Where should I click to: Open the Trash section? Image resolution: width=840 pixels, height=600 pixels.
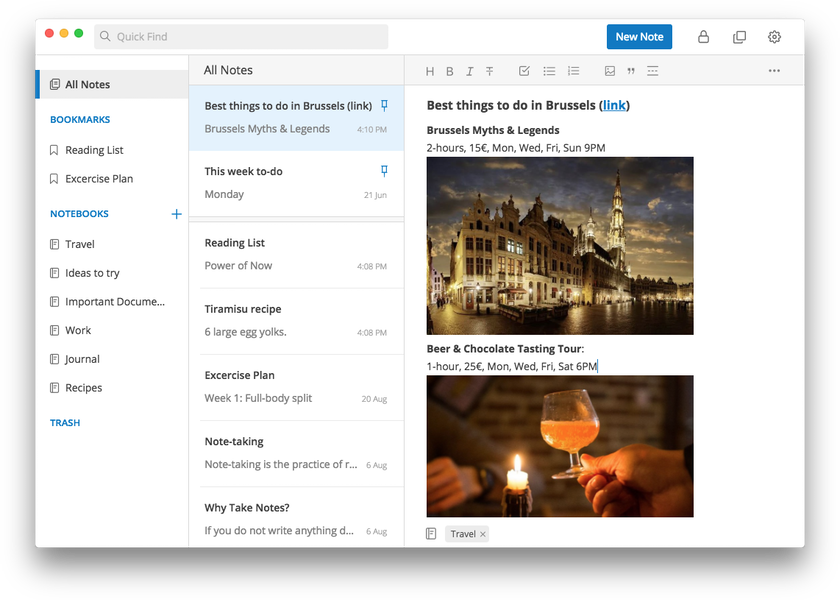pos(65,423)
